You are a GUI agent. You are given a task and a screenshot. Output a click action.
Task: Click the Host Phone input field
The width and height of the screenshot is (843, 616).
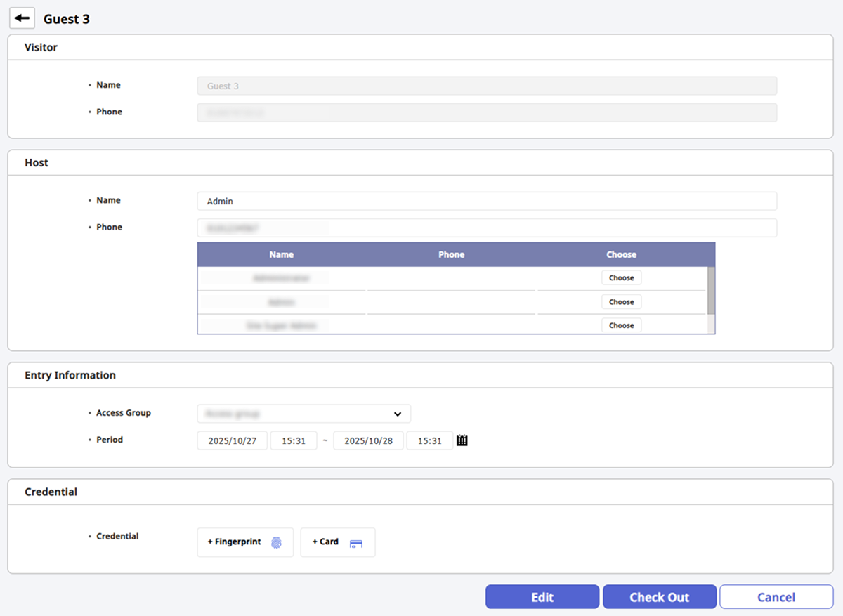click(486, 228)
